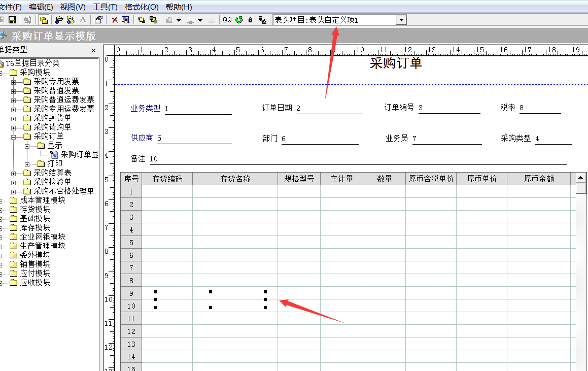Screen dimensions: 588x371
Task: Open the 表头项目 combo box dropdown arrow
Action: pos(401,20)
